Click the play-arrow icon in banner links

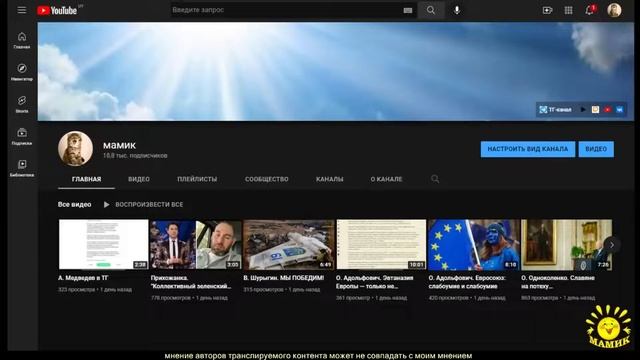click(583, 109)
